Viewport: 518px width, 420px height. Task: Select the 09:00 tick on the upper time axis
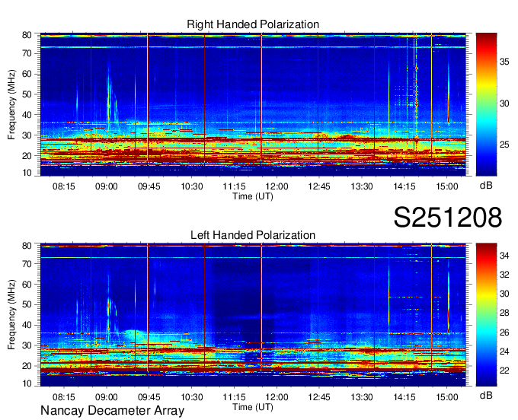coord(106,186)
